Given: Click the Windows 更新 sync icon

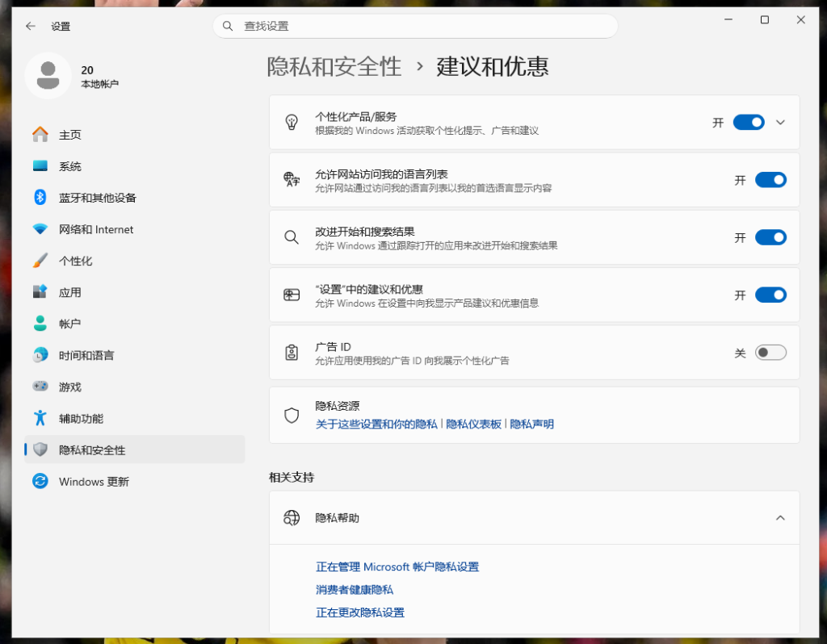Looking at the screenshot, I should pos(40,481).
